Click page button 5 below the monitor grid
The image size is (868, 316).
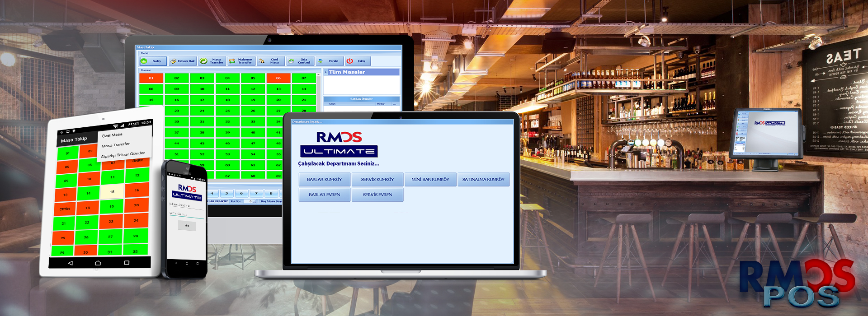pyautogui.click(x=226, y=193)
